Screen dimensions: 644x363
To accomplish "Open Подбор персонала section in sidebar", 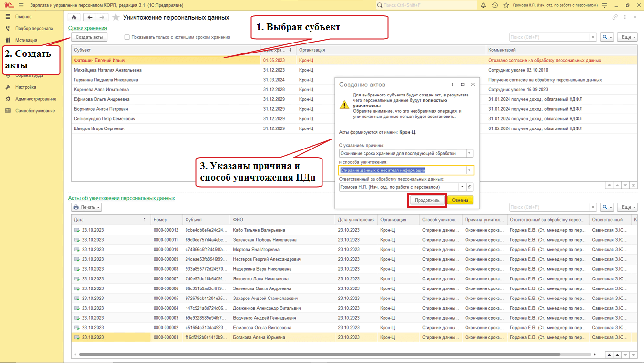I will [34, 29].
